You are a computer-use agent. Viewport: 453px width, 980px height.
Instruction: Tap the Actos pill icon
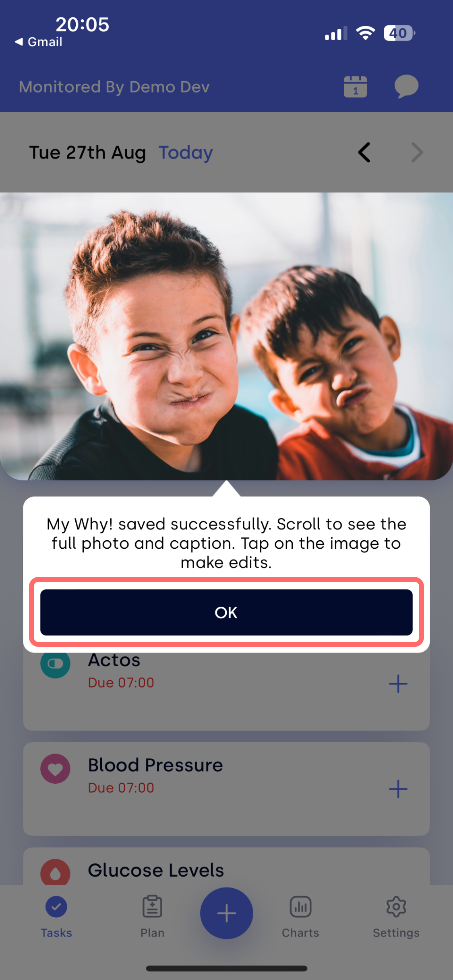[55, 664]
